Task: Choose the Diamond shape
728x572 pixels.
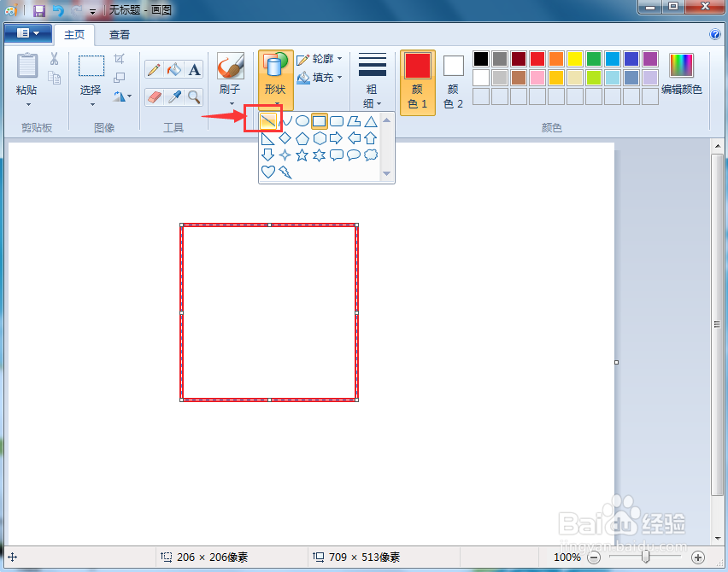Action: (285, 138)
